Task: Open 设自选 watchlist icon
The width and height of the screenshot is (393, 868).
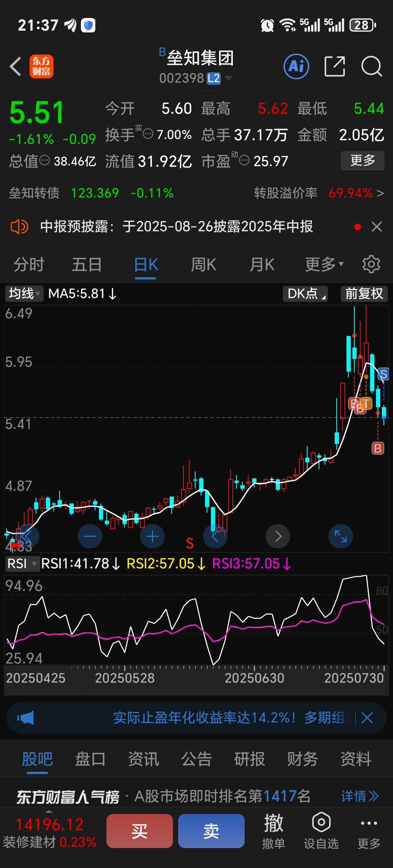Action: click(x=321, y=831)
